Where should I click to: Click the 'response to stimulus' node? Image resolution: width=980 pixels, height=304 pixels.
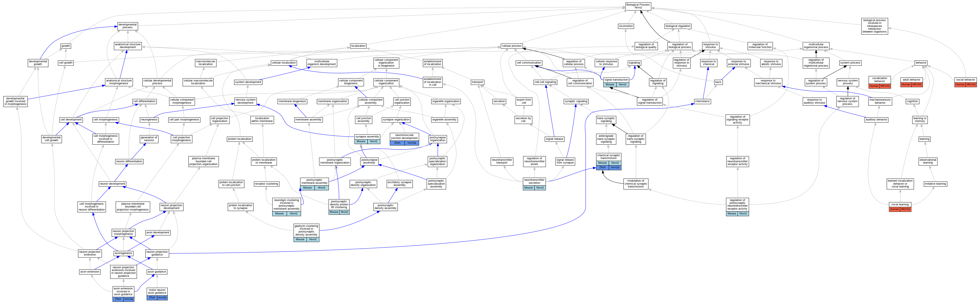tap(710, 46)
